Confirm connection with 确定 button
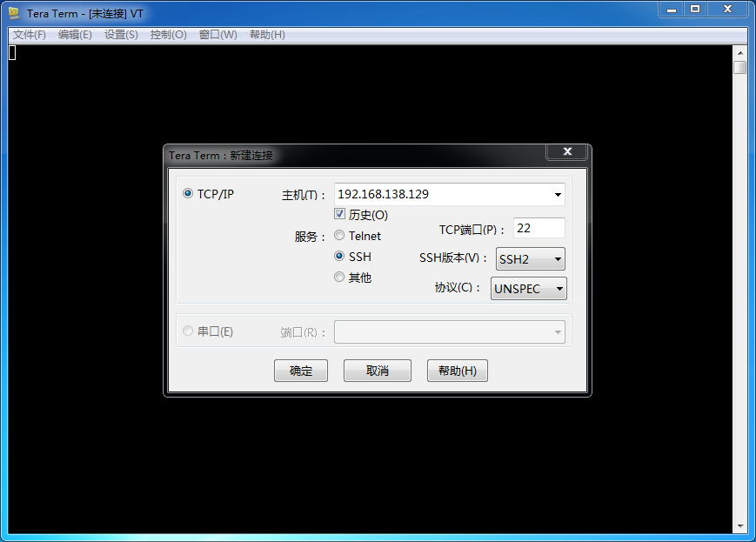 click(x=301, y=371)
